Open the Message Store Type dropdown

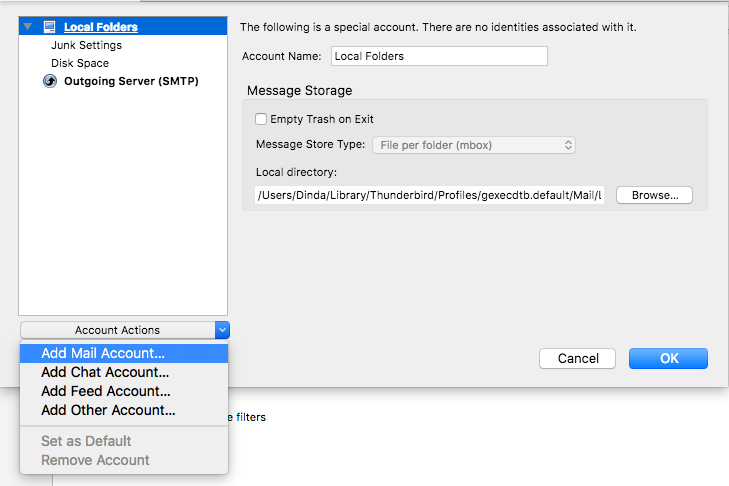point(474,145)
